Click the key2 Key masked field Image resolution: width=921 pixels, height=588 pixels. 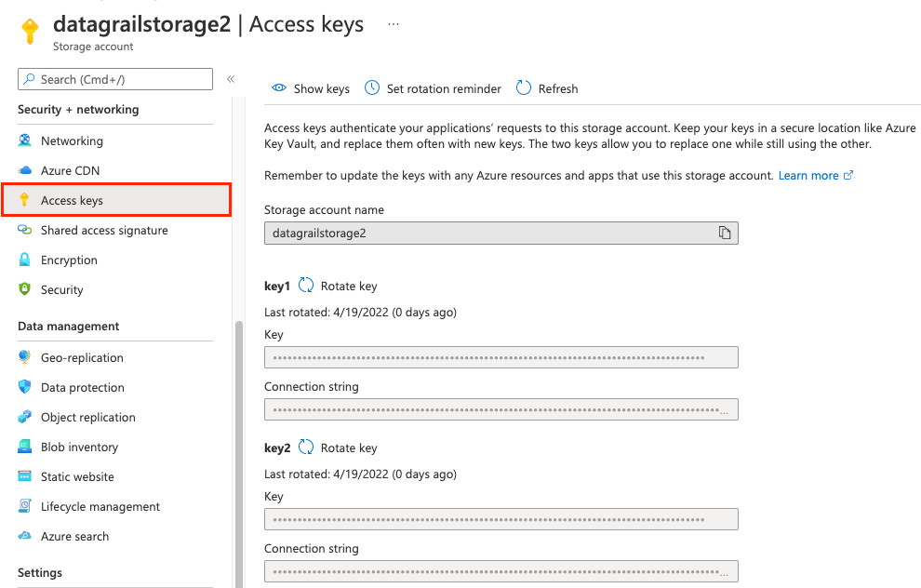501,519
